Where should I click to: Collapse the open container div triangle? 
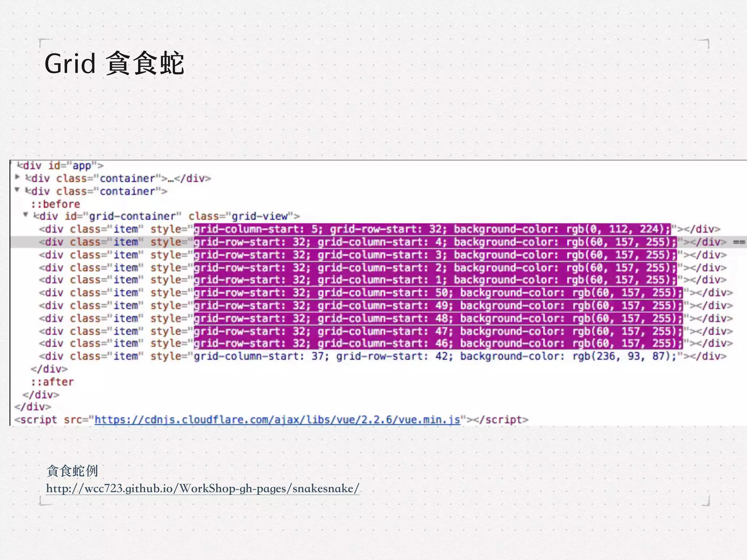tap(17, 190)
